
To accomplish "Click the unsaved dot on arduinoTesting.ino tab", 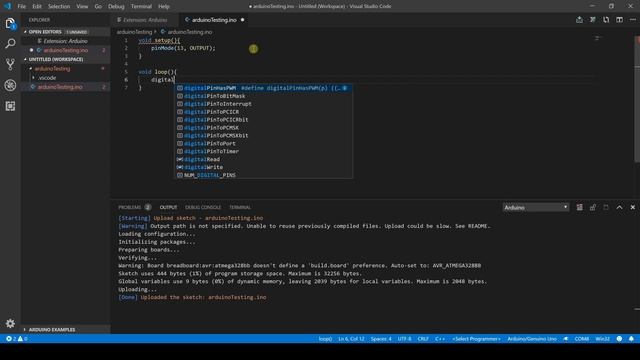I will click(242, 20).
